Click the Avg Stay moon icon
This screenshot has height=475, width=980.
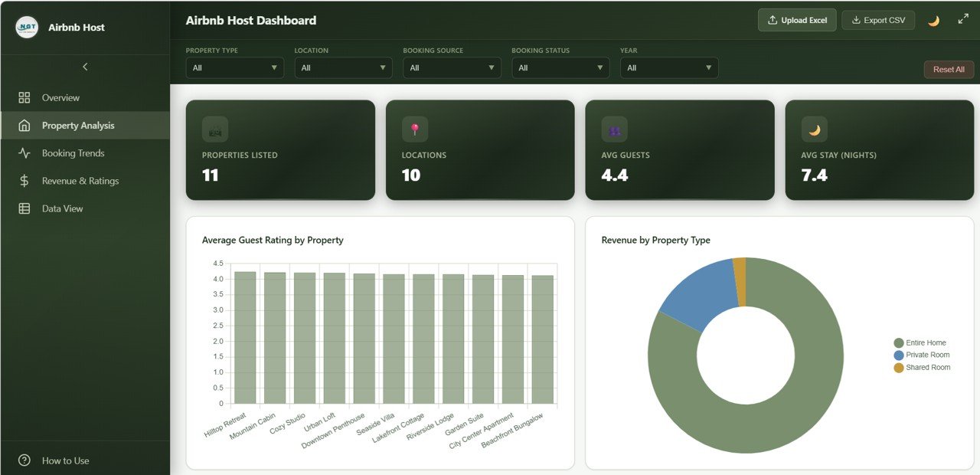[814, 129]
